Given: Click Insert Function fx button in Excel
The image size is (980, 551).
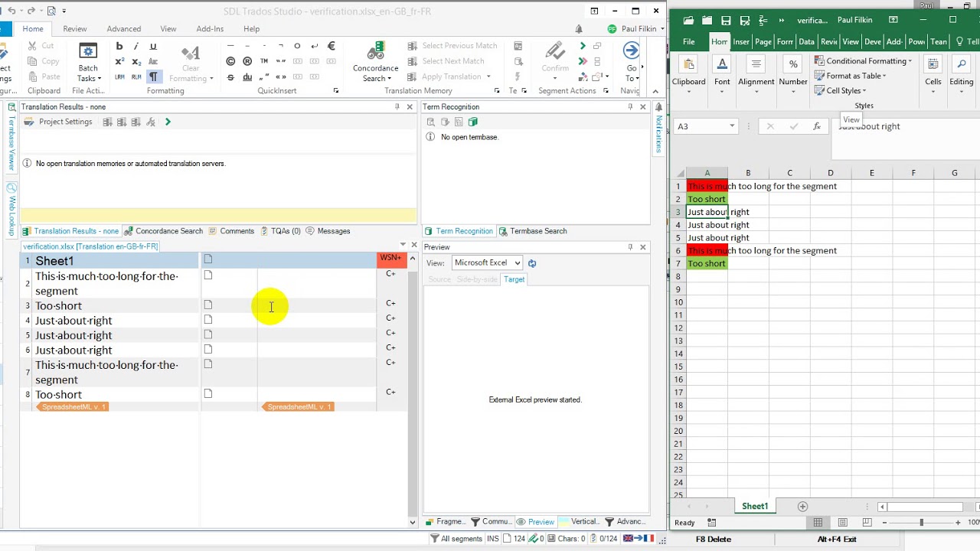Looking at the screenshot, I should (817, 126).
